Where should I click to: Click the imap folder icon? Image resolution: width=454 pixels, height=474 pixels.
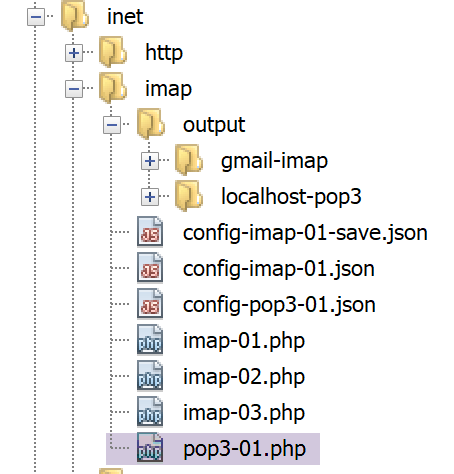113,88
